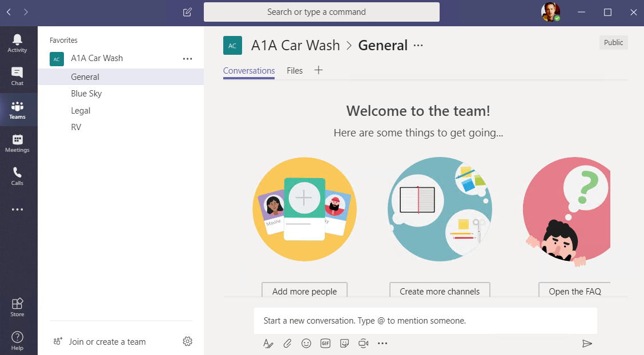Insert a GIF
The height and width of the screenshot is (355, 644).
click(x=325, y=344)
